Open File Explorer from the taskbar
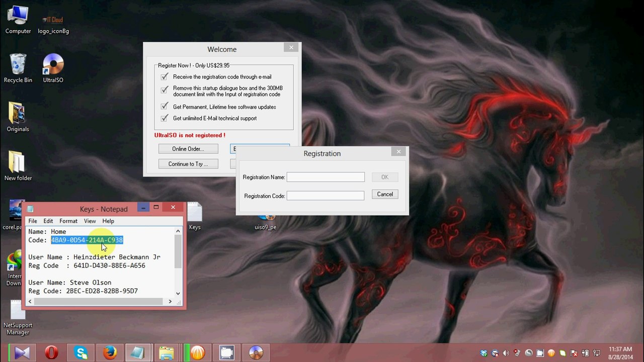 click(167, 353)
